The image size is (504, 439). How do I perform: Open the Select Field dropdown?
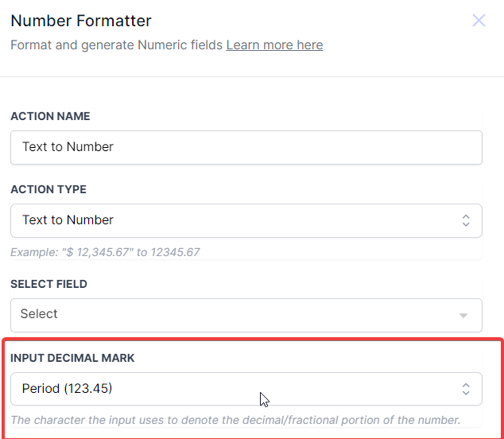[238, 314]
